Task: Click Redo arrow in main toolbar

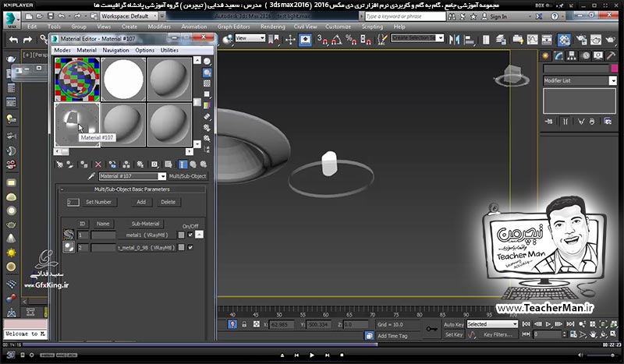Action: pos(27,40)
